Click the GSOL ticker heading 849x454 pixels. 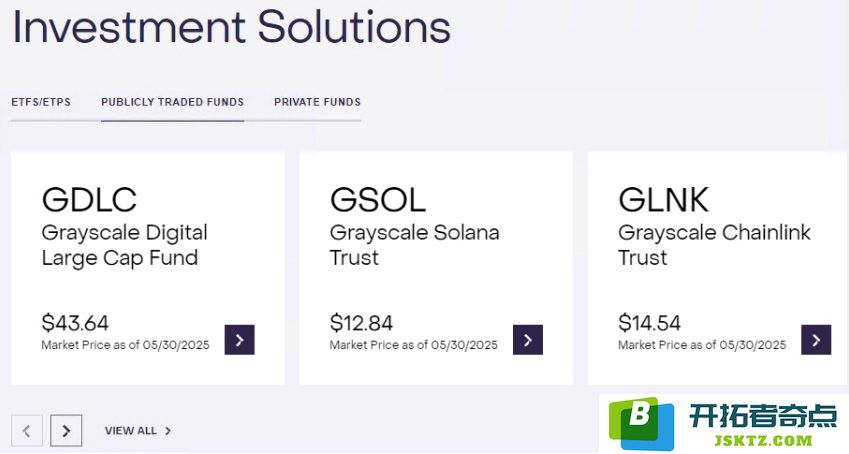[378, 199]
